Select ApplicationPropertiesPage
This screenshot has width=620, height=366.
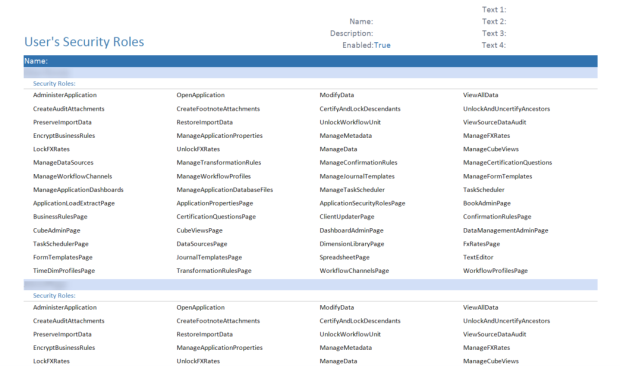pos(215,203)
